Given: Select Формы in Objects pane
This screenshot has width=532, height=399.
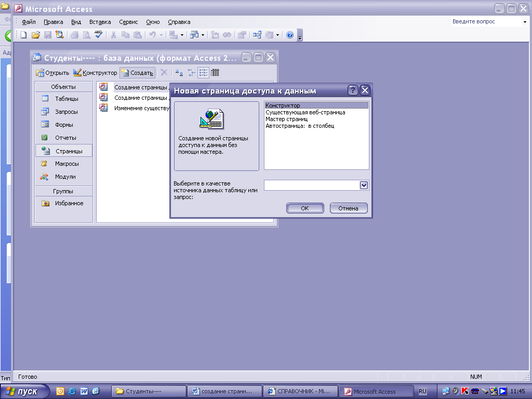Looking at the screenshot, I should pyautogui.click(x=63, y=125).
